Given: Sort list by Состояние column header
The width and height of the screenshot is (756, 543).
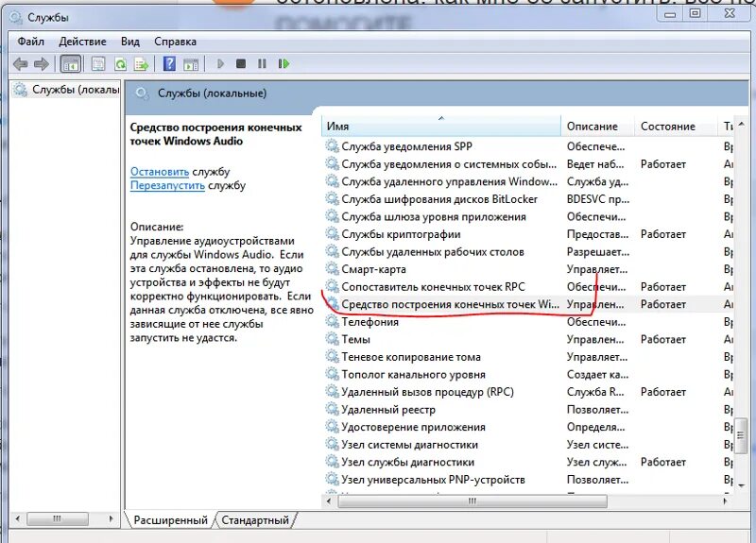Looking at the screenshot, I should (x=676, y=127).
